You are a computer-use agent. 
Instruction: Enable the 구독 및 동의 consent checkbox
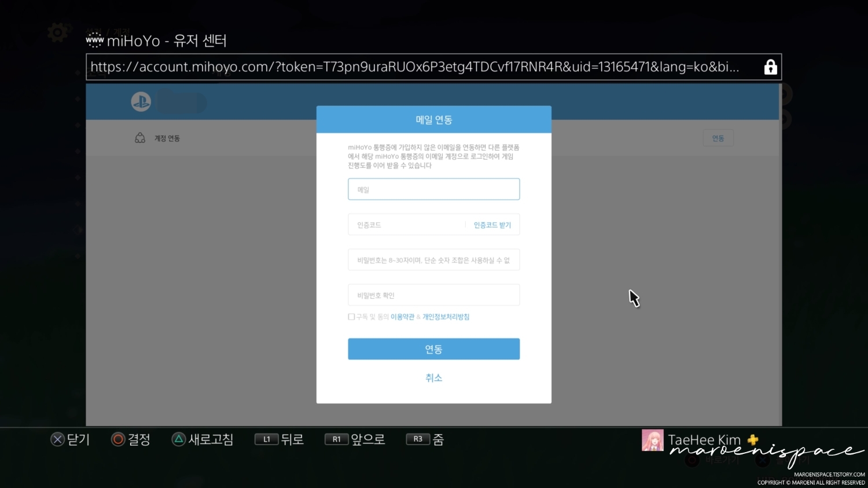(x=351, y=317)
